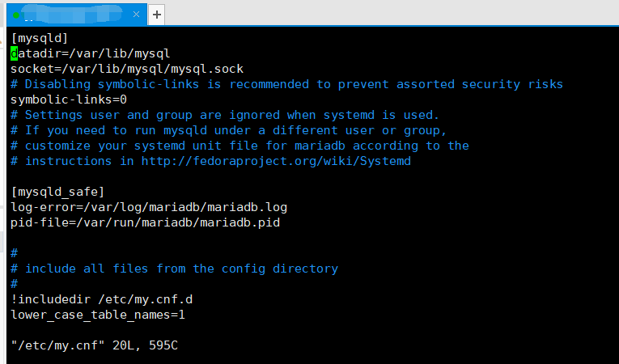Click the 'Settings user and group' comment
Viewport: 619px width, 364px height.
coord(225,115)
